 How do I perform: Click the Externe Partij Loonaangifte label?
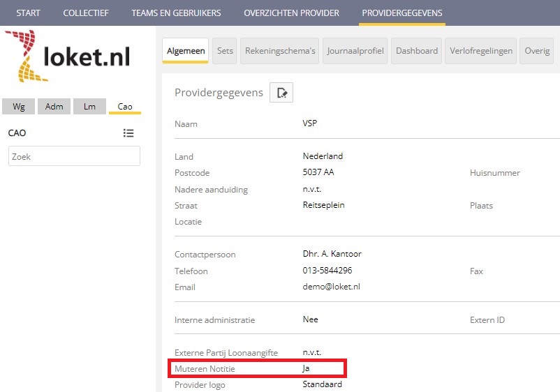pyautogui.click(x=226, y=353)
